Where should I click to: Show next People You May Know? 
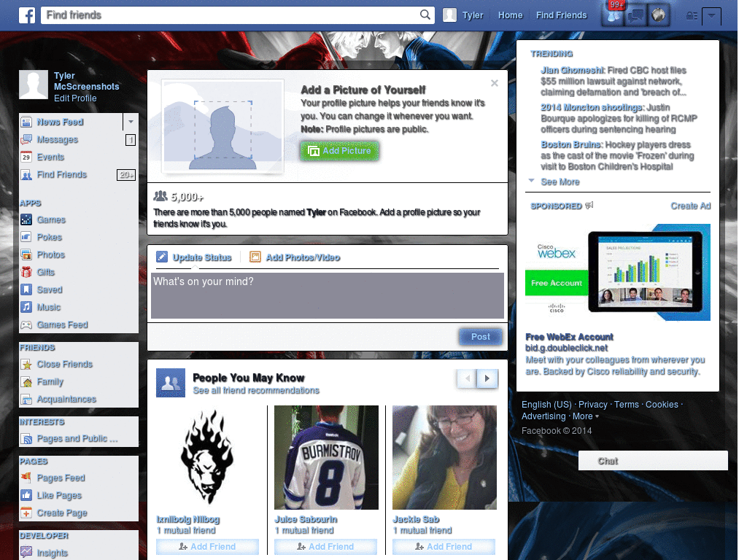[x=487, y=378]
